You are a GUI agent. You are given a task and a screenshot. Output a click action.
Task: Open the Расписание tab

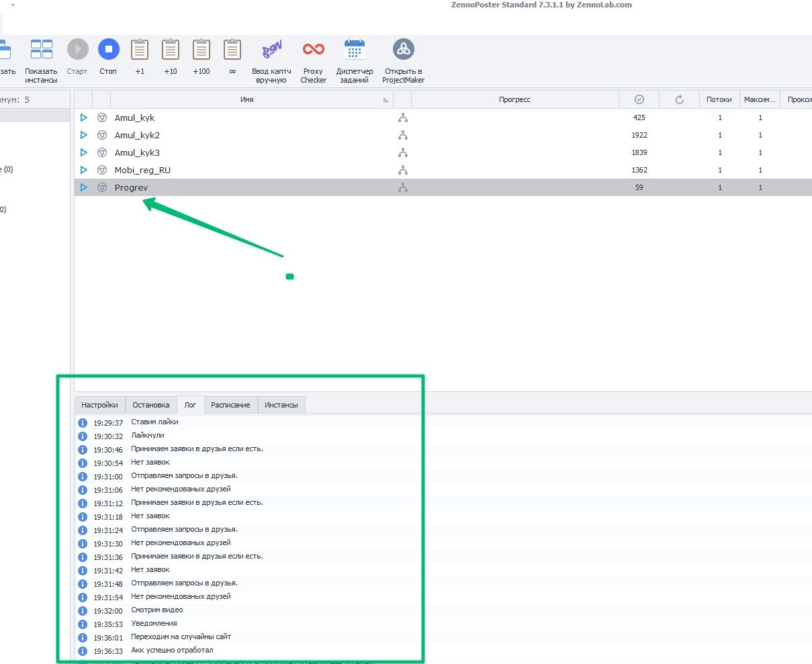click(x=230, y=405)
